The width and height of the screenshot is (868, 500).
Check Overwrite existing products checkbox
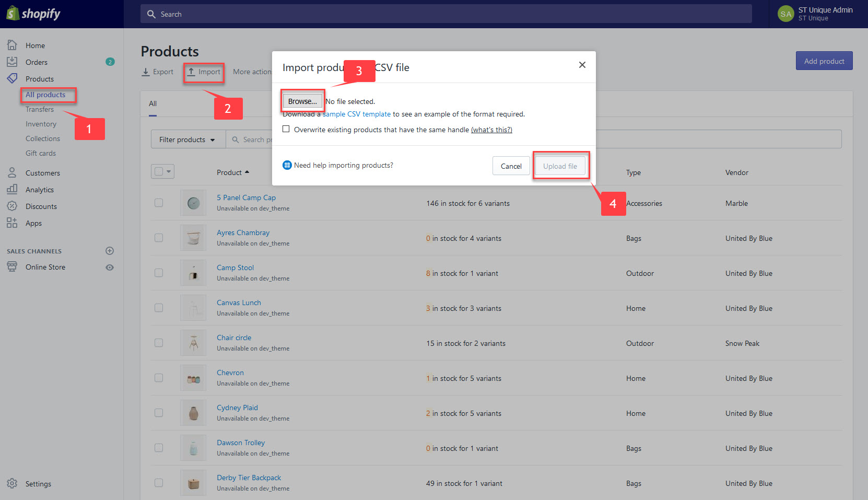click(286, 129)
